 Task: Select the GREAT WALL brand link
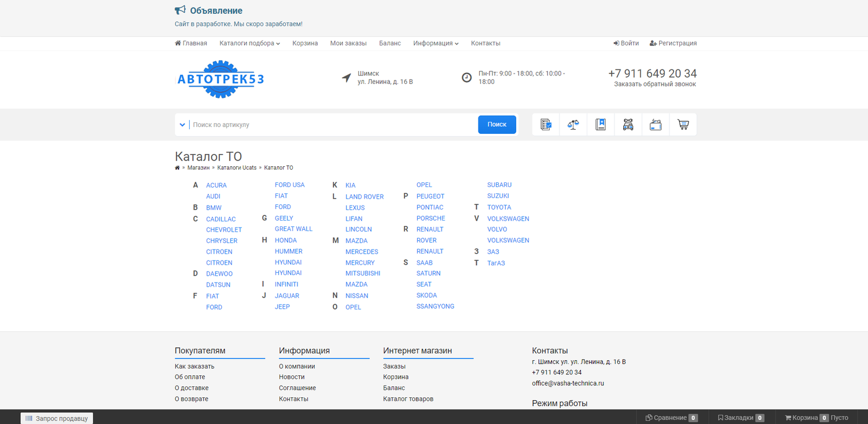pos(293,229)
